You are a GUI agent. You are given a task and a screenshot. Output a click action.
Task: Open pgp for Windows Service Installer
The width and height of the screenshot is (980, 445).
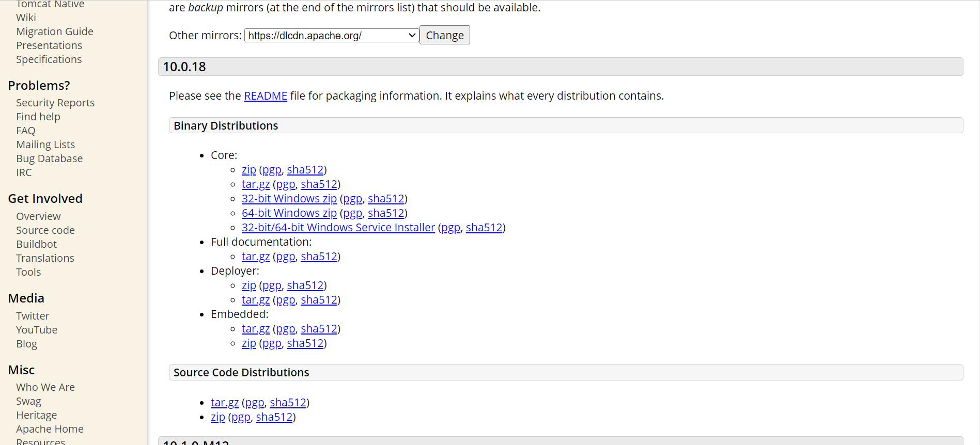pyautogui.click(x=451, y=228)
